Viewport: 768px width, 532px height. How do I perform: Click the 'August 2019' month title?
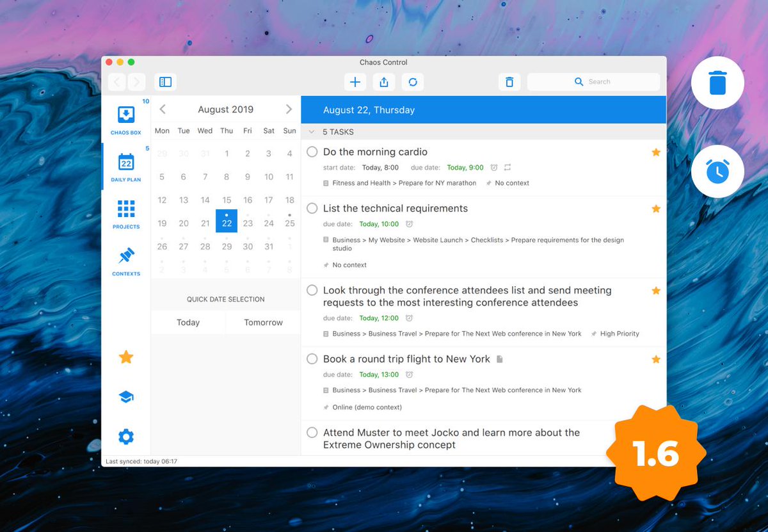[226, 109]
